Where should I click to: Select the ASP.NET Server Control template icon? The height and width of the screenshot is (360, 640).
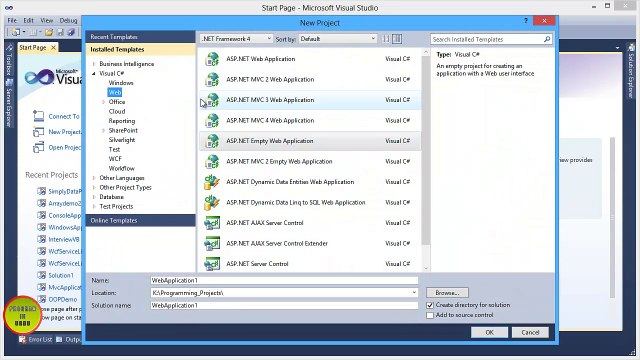pos(212,264)
